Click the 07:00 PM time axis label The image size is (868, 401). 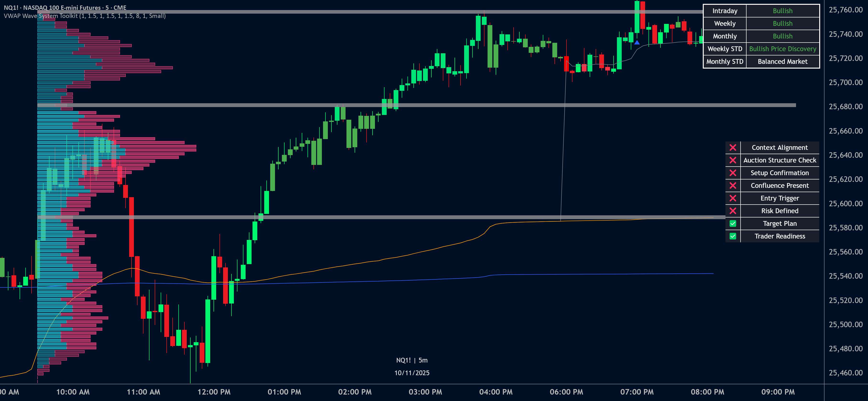click(x=637, y=392)
